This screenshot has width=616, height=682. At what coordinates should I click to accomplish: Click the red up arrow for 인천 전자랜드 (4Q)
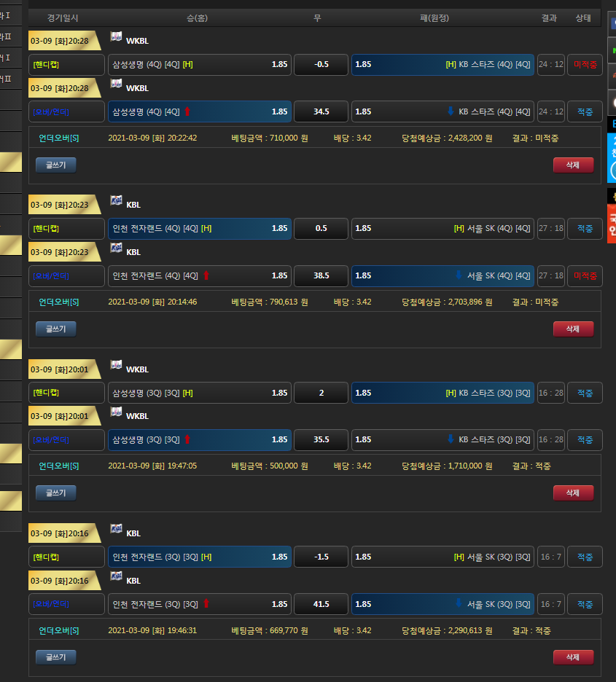tap(206, 275)
